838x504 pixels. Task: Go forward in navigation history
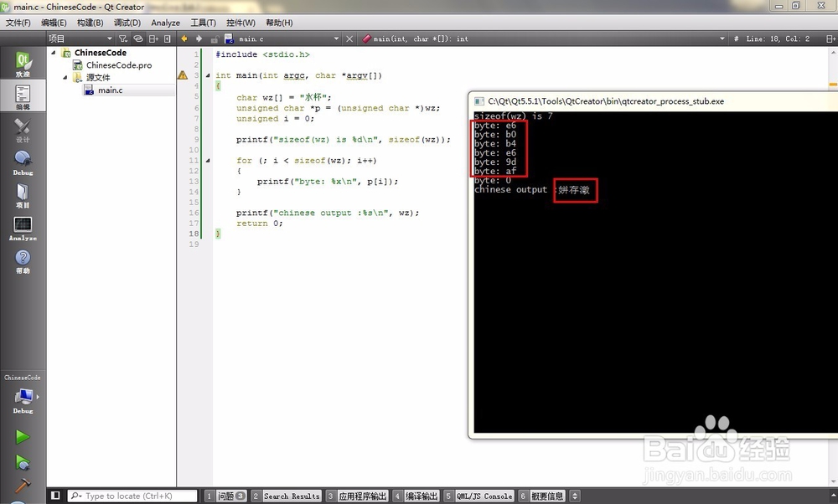pos(199,39)
